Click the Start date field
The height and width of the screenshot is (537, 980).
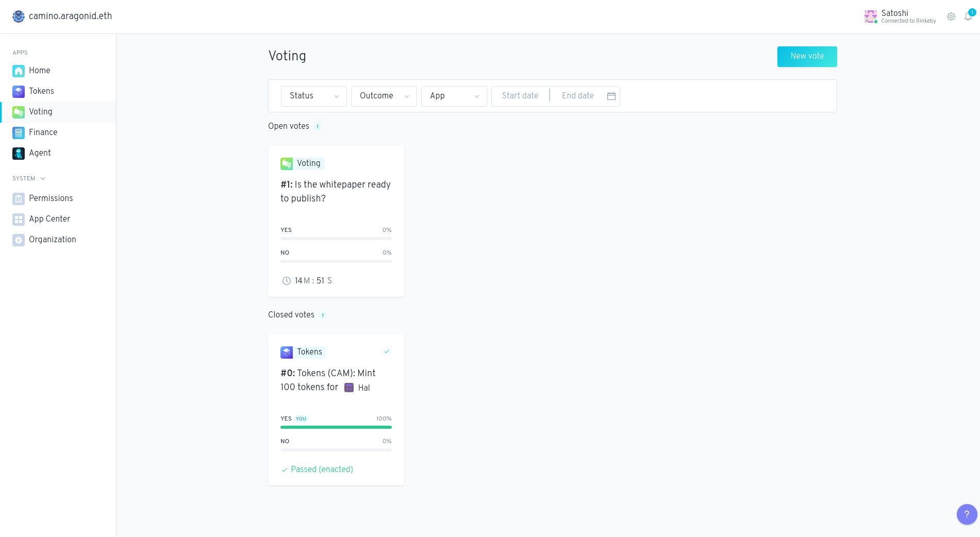coord(520,96)
